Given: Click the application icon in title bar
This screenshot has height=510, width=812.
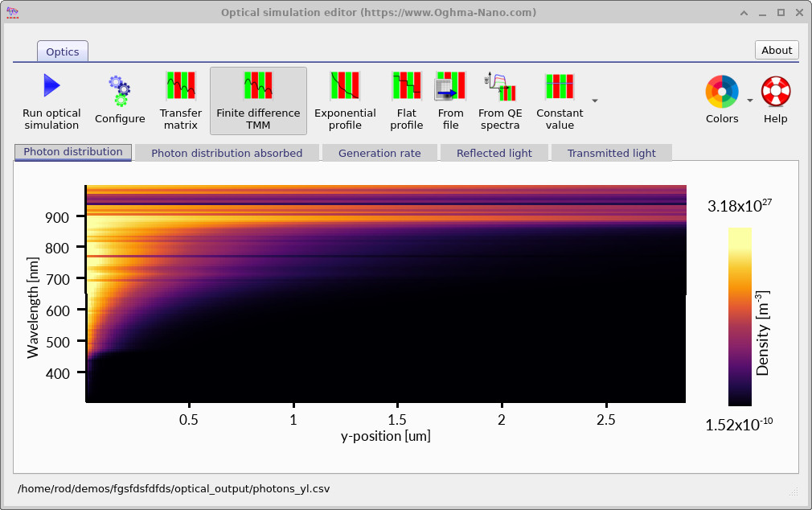Looking at the screenshot, I should [x=12, y=12].
